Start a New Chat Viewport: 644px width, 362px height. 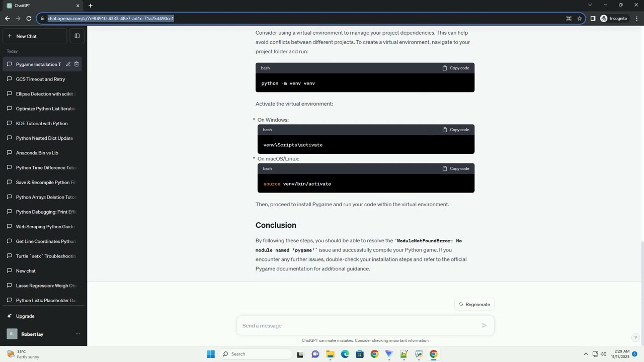click(x=35, y=36)
